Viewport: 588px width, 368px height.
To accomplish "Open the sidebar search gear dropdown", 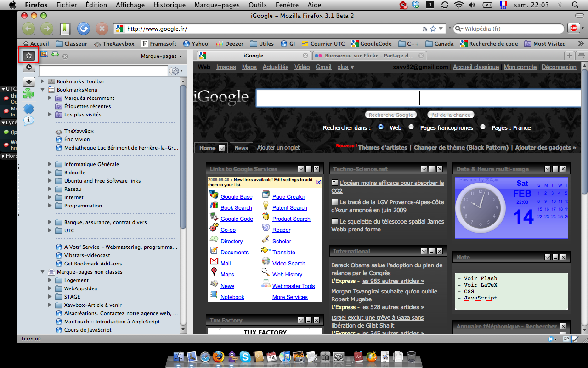I will coord(176,71).
